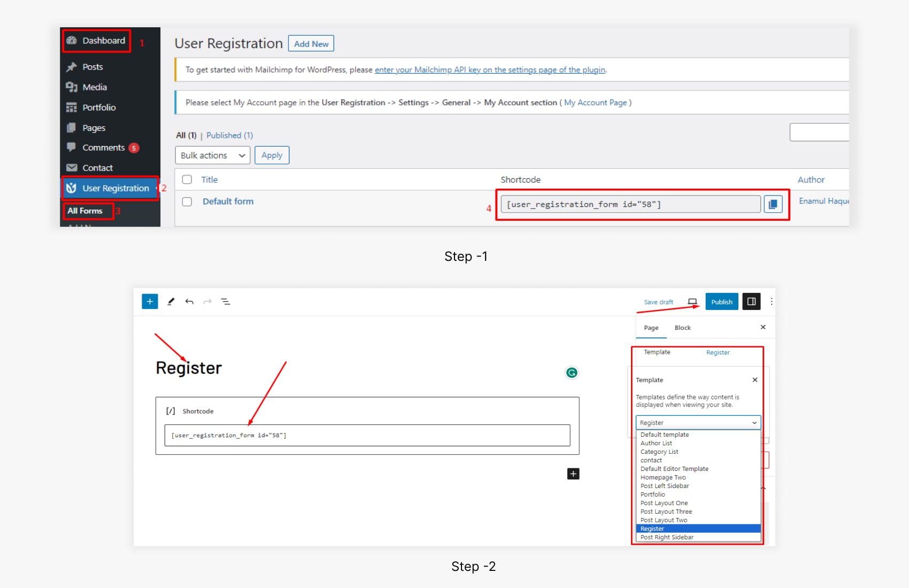909x588 pixels.
Task: Click the Grammarly green icon
Action: coord(572,373)
